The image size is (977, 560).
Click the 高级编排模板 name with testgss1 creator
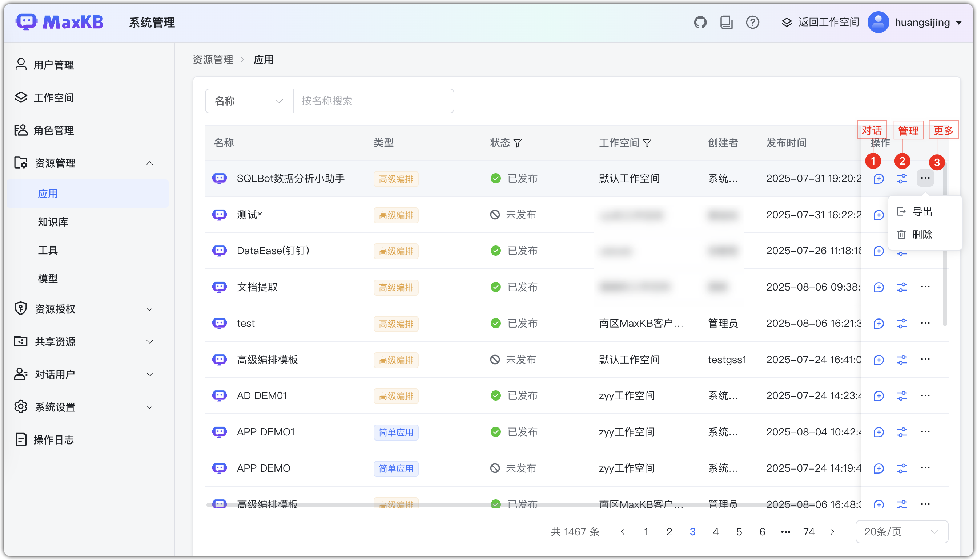pos(267,360)
